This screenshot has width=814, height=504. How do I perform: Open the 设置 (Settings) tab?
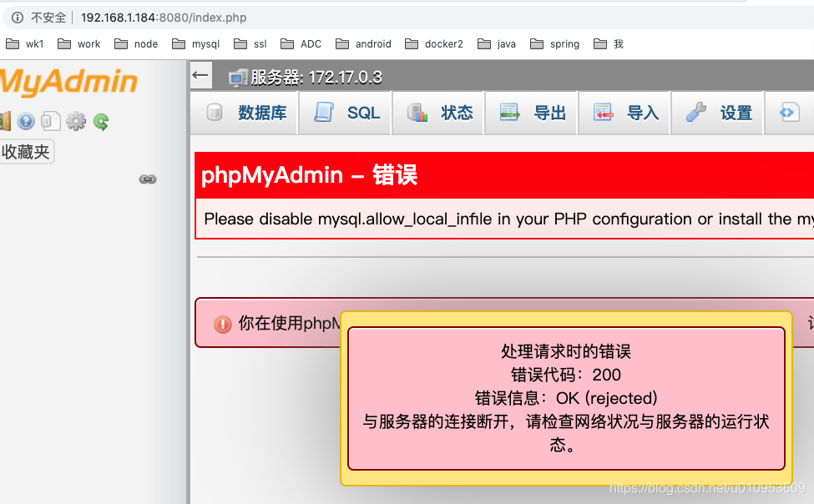(719, 113)
